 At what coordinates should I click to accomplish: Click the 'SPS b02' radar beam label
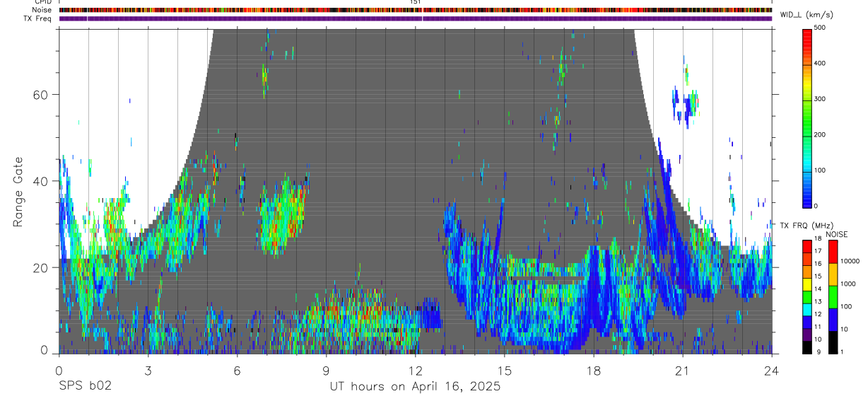85,387
